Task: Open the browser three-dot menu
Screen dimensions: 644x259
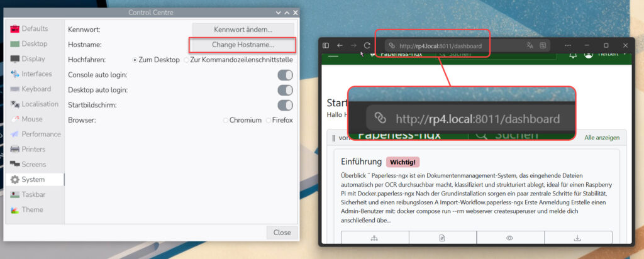Action: tap(568, 46)
